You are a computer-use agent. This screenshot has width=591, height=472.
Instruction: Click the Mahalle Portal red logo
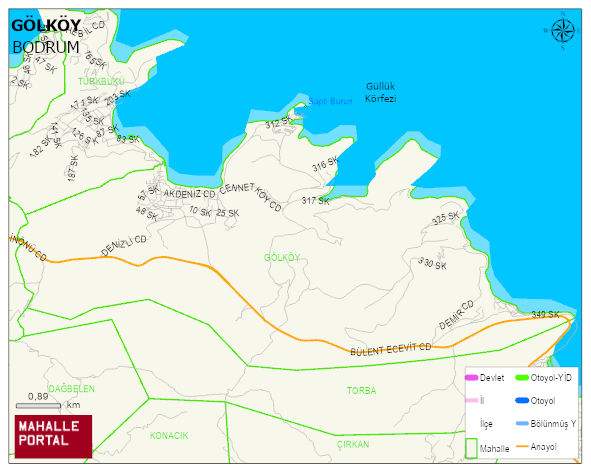click(x=53, y=436)
